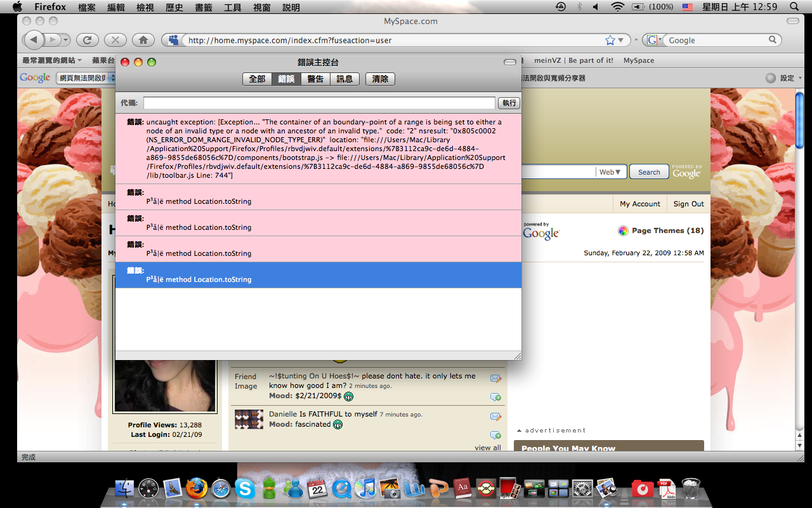The height and width of the screenshot is (508, 812).
Task: Open System Preferences from the dock
Action: (x=582, y=488)
